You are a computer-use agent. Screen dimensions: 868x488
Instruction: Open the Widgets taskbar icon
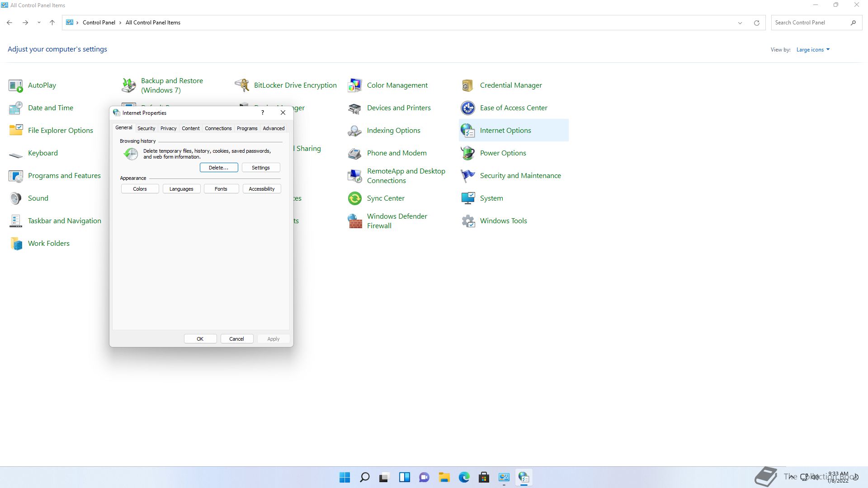404,477
